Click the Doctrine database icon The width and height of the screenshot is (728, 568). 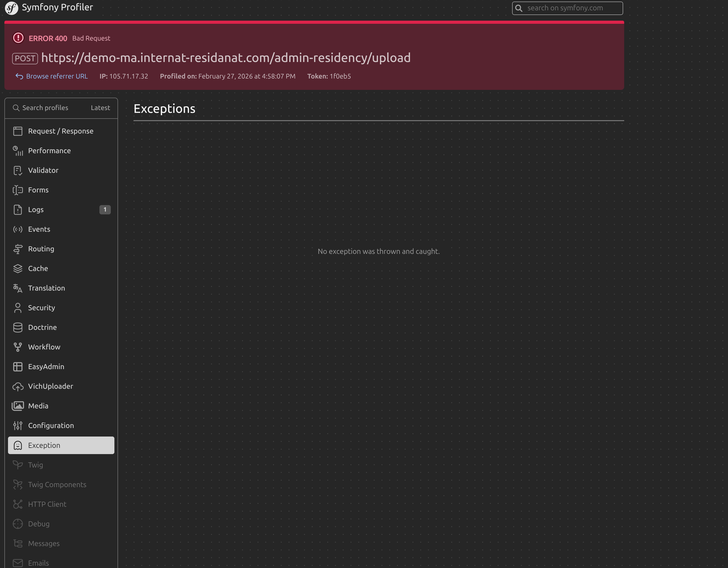(x=18, y=327)
